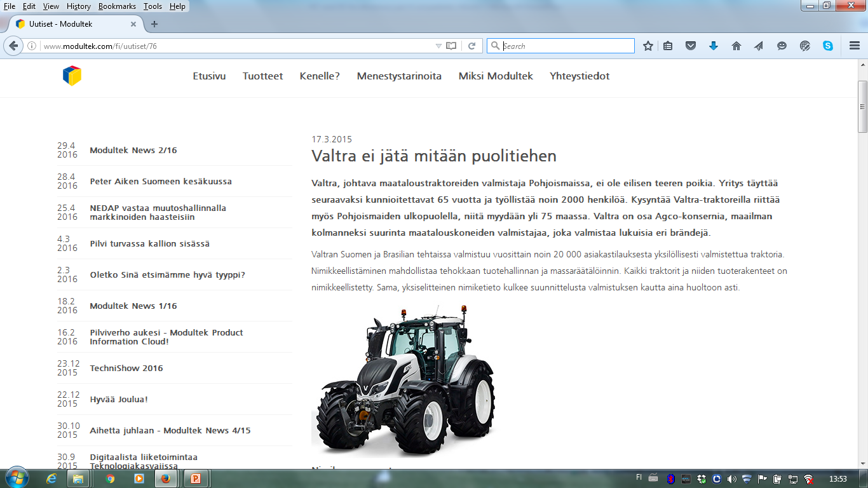868x488 pixels.
Task: Go to Etusivu in the site navigation
Action: click(209, 76)
